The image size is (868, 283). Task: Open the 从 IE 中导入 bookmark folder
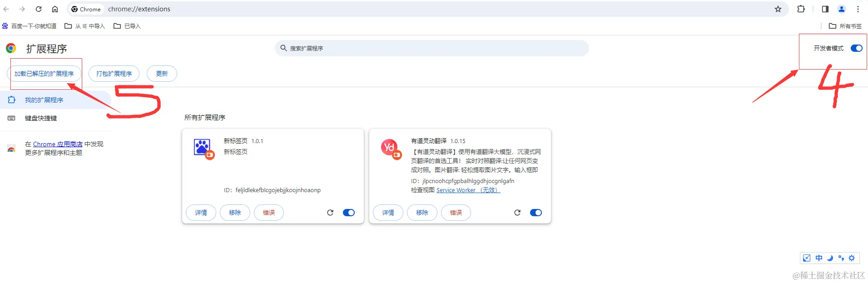[85, 26]
